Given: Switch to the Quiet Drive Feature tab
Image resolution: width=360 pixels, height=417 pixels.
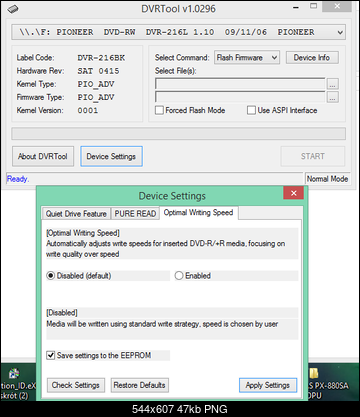Looking at the screenshot, I should pos(76,214).
